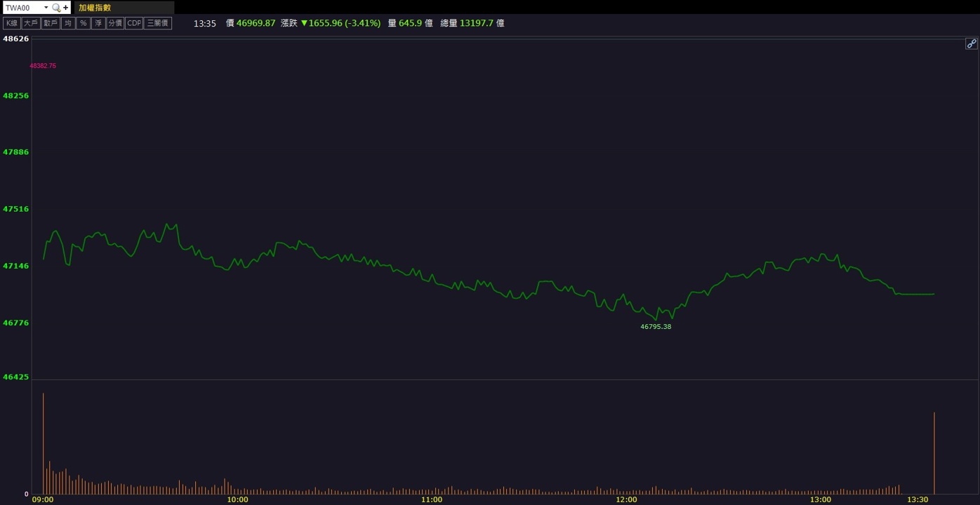This screenshot has width=980, height=505.
Task: Click the plus add-symbol icon
Action: [66, 8]
